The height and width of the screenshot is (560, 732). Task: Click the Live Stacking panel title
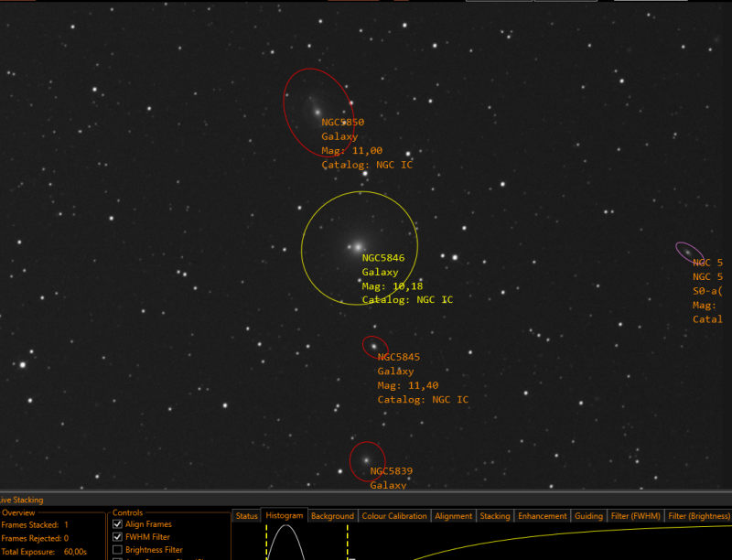tap(21, 500)
